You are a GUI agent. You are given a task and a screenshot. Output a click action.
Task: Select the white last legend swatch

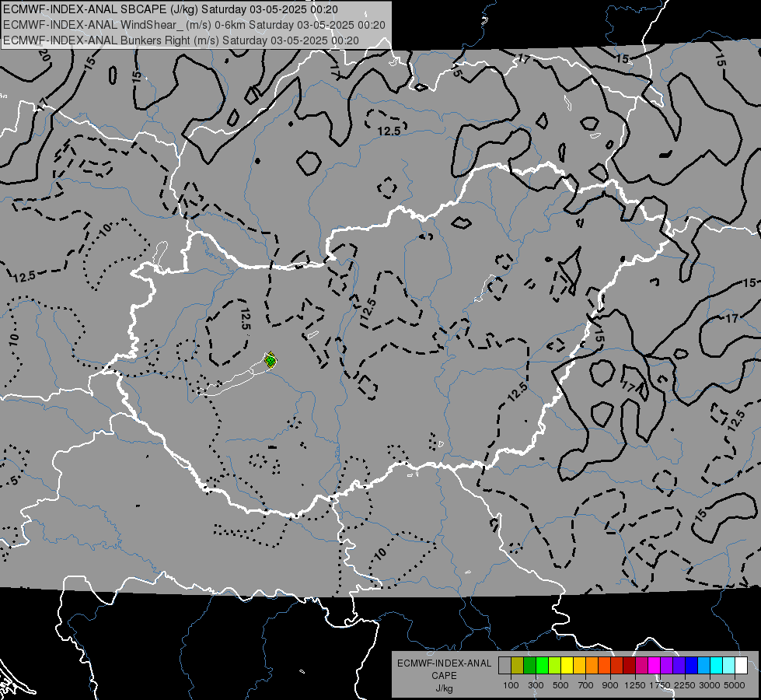coord(742,666)
